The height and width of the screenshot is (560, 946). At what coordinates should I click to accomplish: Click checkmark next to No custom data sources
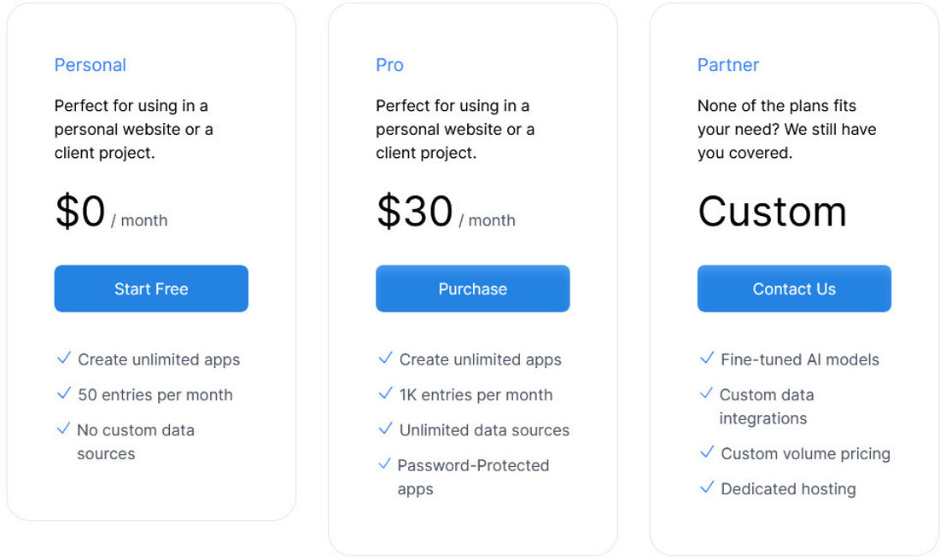tap(63, 429)
